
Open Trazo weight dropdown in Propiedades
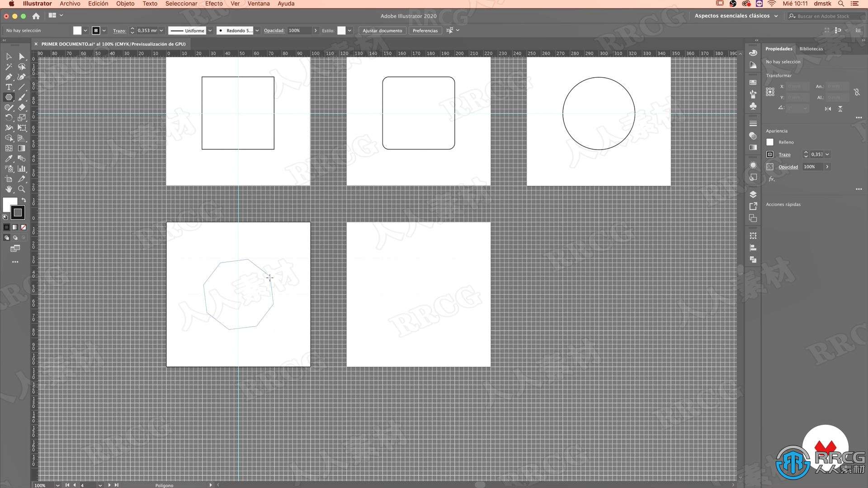[827, 155]
